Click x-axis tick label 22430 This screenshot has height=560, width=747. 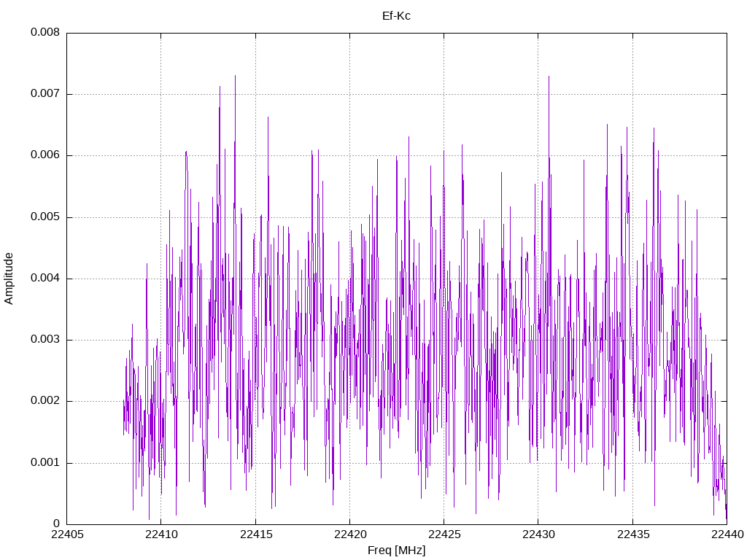point(538,534)
